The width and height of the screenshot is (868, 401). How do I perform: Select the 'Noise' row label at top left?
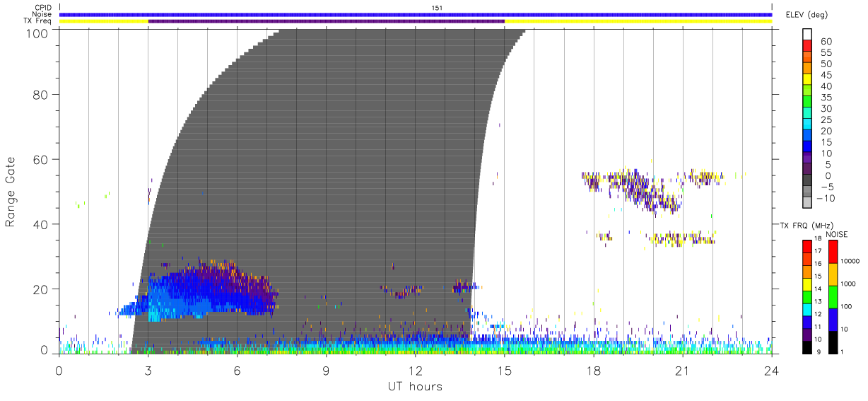(42, 14)
